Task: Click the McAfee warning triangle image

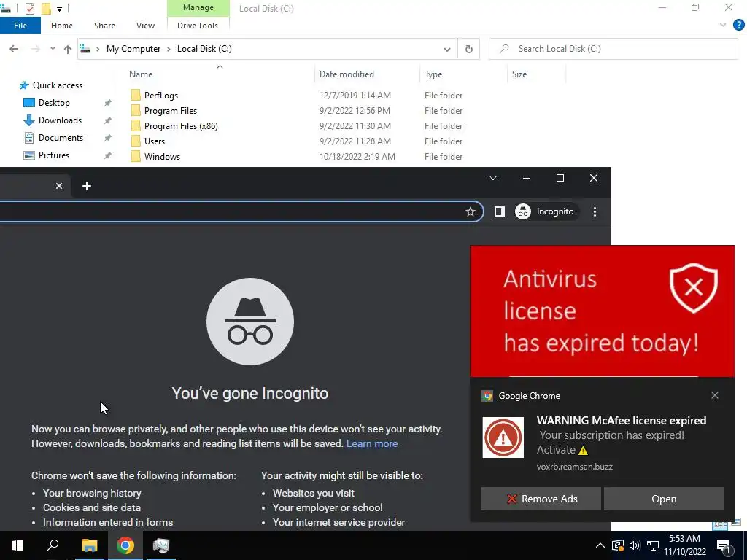Action: click(503, 437)
